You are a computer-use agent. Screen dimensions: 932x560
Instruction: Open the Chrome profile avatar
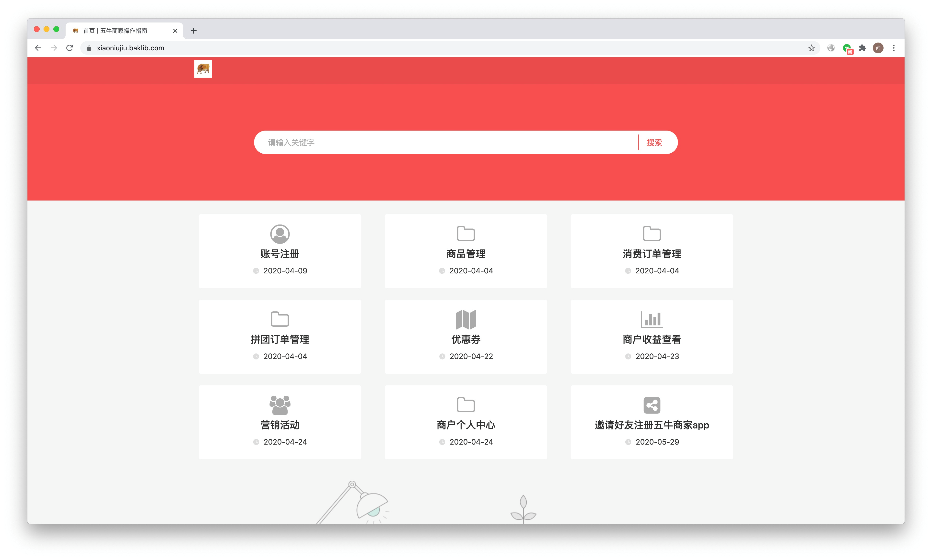tap(878, 48)
